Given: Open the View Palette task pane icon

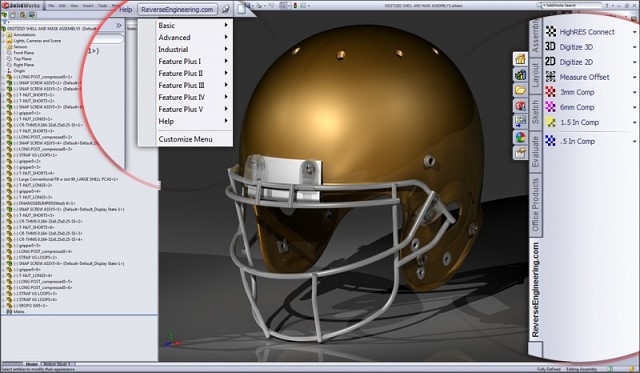Looking at the screenshot, I should [520, 121].
